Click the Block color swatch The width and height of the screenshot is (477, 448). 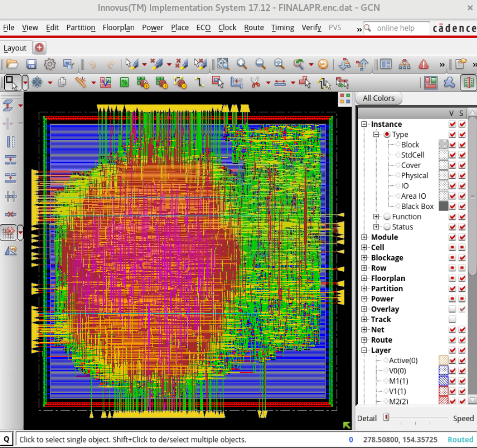[x=443, y=145]
